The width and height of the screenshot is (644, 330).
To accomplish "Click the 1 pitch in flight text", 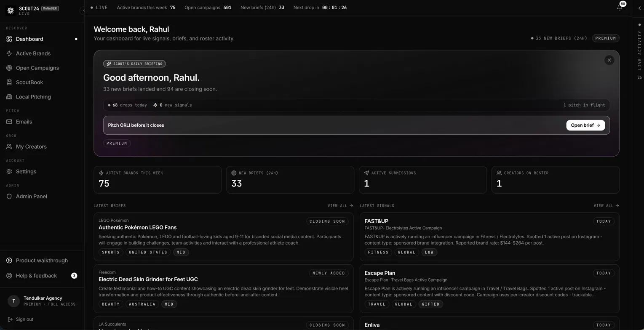I will click(x=584, y=105).
